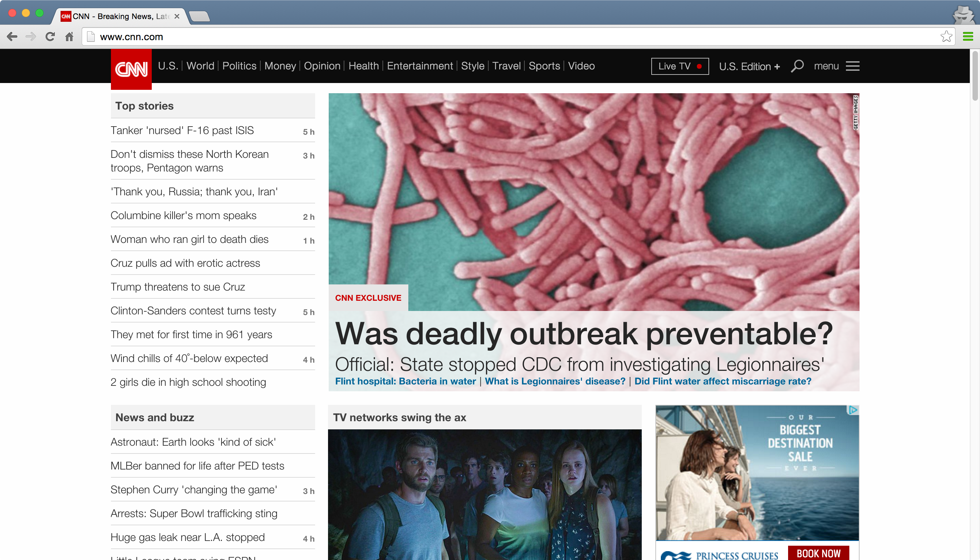The height and width of the screenshot is (560, 980).
Task: Open 'Woman who ran girl to death dies'
Action: point(189,239)
